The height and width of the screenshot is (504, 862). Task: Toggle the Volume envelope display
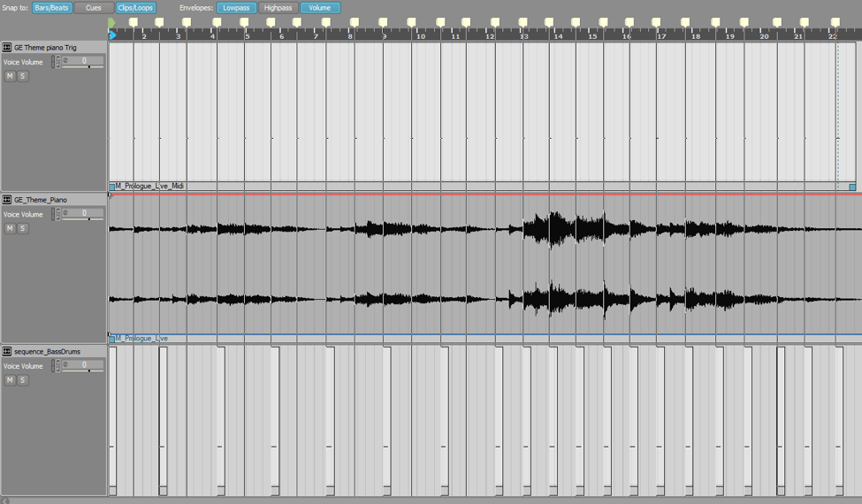click(320, 8)
